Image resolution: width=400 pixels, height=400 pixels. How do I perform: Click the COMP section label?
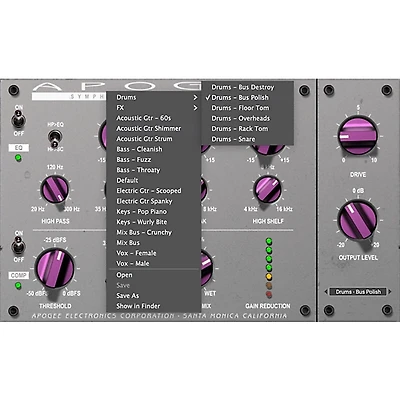(19, 275)
